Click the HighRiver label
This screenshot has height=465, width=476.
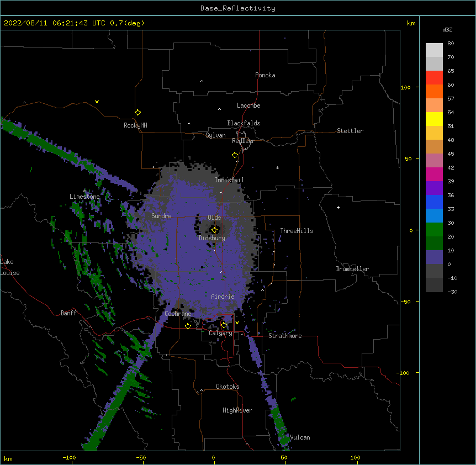coord(237,410)
